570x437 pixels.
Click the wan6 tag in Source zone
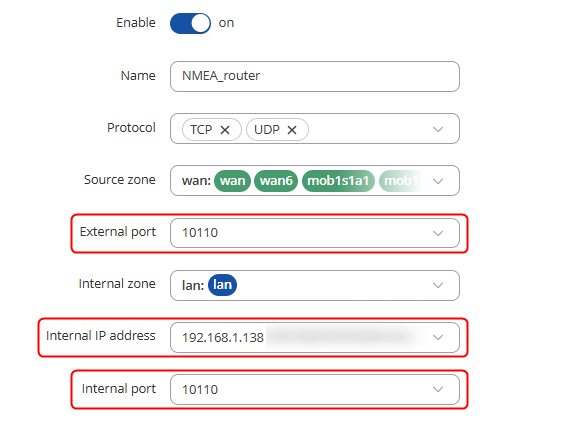coord(276,181)
